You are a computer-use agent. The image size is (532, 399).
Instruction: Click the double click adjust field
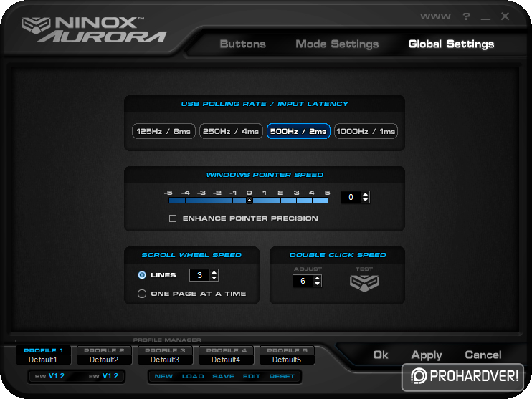[303, 281]
